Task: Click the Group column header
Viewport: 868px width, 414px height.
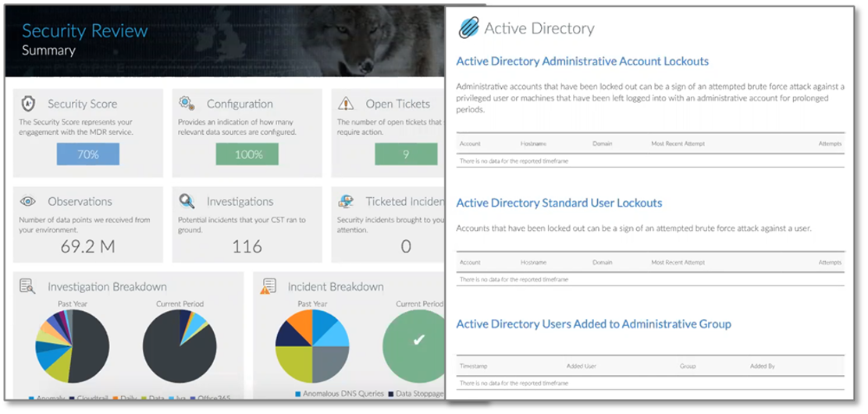Action: click(688, 366)
